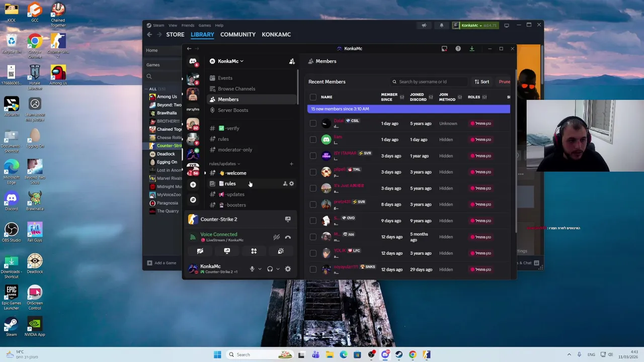Open Windows Start button on taskbar
Screen dimensions: 644x362
(217, 354)
